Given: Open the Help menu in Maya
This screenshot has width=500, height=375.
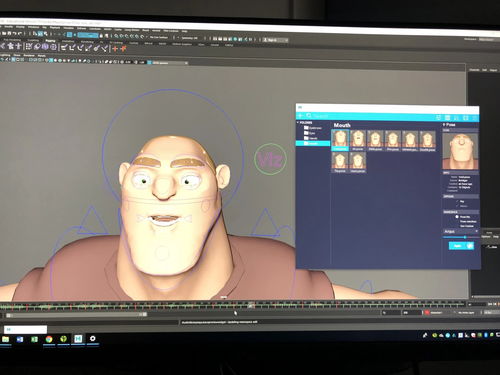Looking at the screenshot, I should coord(184,31).
